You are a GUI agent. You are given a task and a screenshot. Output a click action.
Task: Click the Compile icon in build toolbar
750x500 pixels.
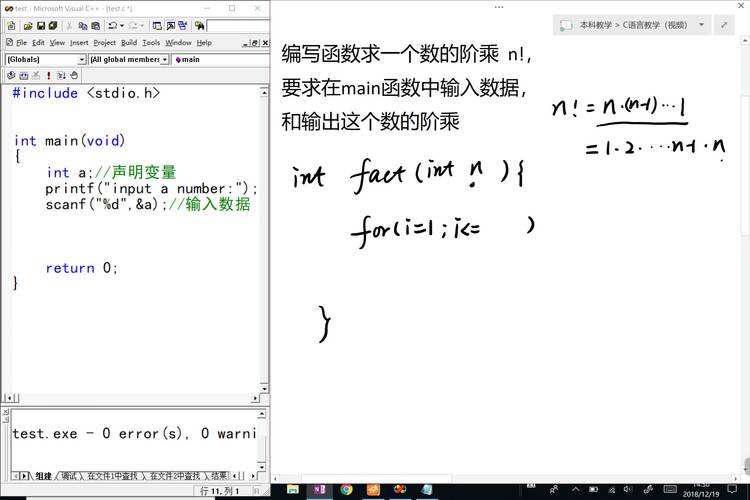11,75
